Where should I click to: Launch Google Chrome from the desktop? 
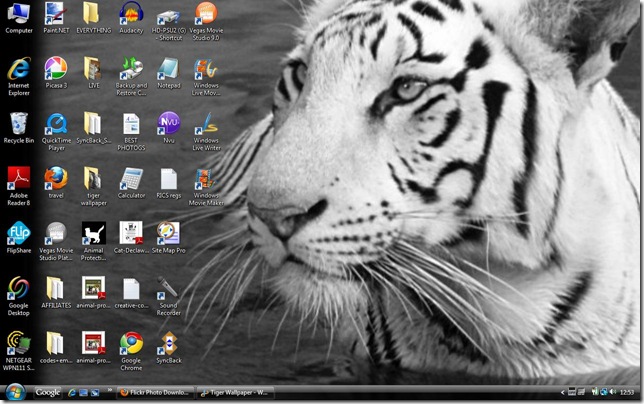[x=131, y=351]
